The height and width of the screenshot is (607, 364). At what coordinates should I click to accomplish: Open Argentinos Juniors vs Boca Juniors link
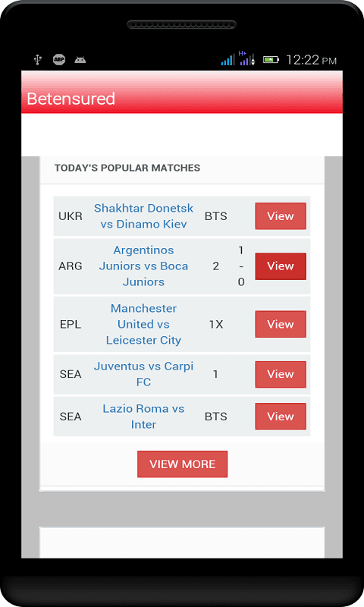pyautogui.click(x=143, y=266)
